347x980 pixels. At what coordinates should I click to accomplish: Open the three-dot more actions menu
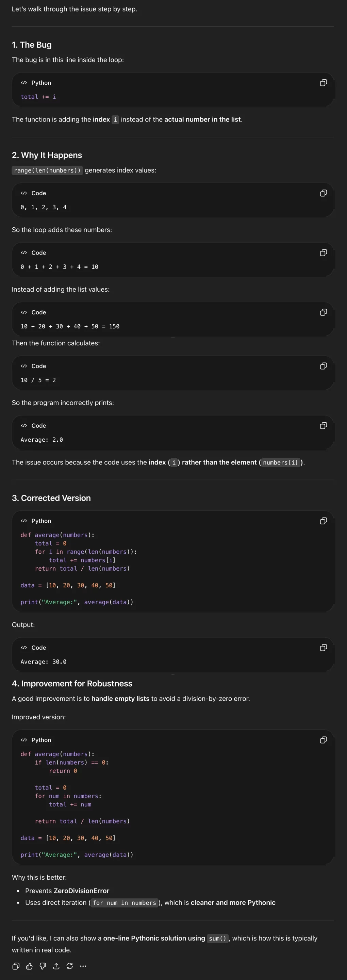[83, 966]
